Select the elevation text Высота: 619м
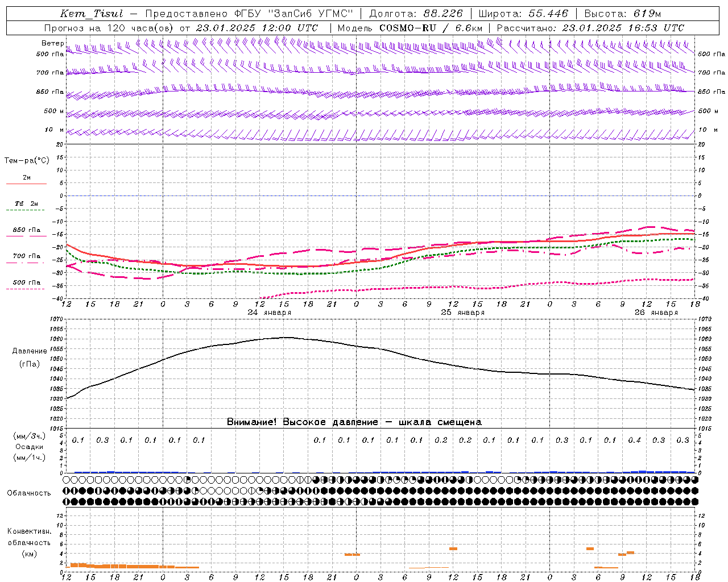This screenshot has height=582, width=728. point(623,14)
